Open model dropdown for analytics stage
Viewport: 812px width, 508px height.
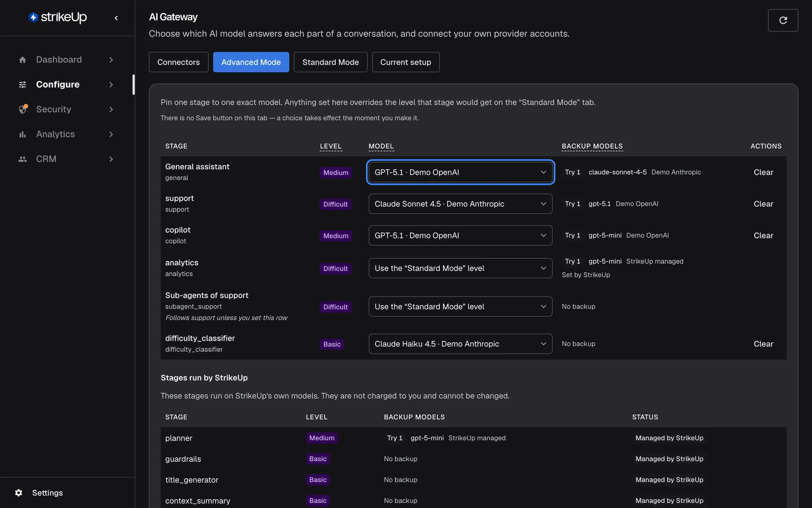[x=461, y=268]
